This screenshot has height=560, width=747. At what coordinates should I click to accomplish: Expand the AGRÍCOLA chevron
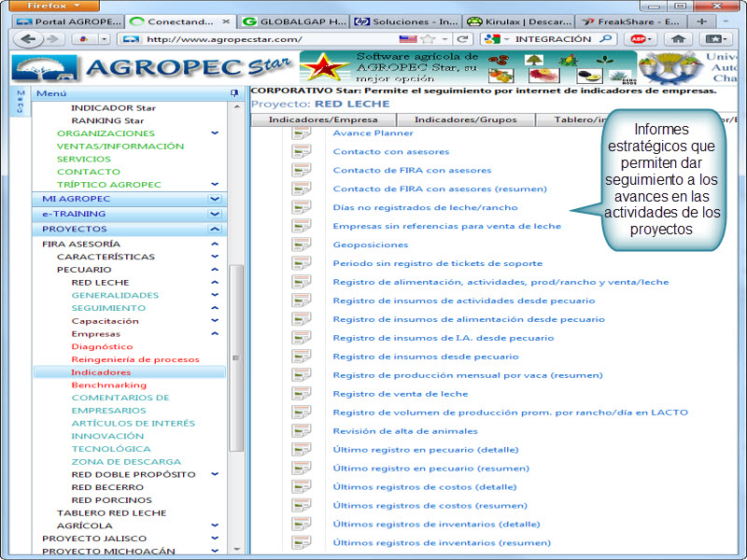(215, 525)
